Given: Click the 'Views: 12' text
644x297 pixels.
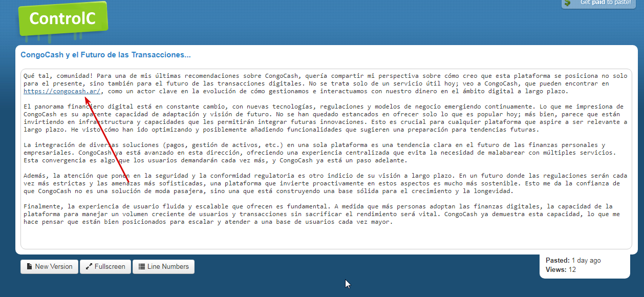Looking at the screenshot, I should click(x=561, y=270).
